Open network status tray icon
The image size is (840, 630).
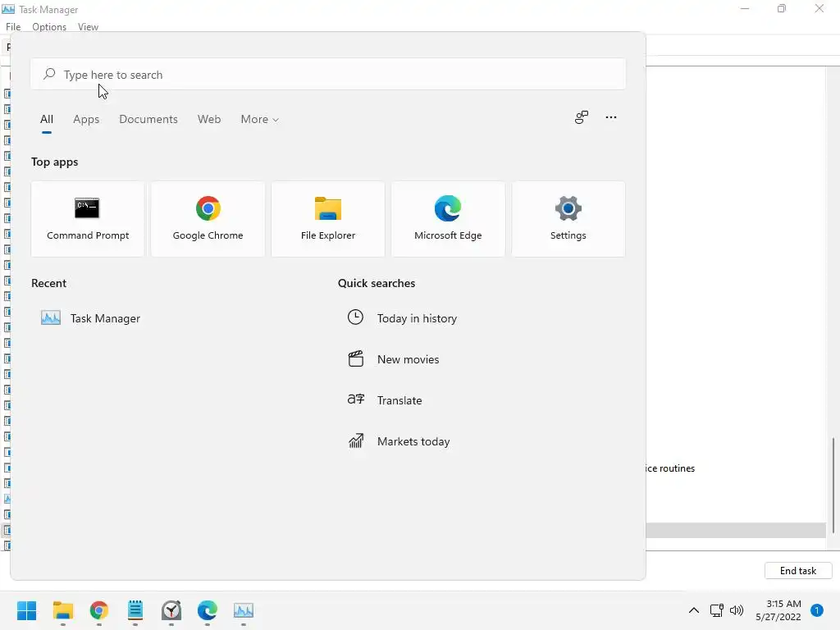click(x=716, y=610)
